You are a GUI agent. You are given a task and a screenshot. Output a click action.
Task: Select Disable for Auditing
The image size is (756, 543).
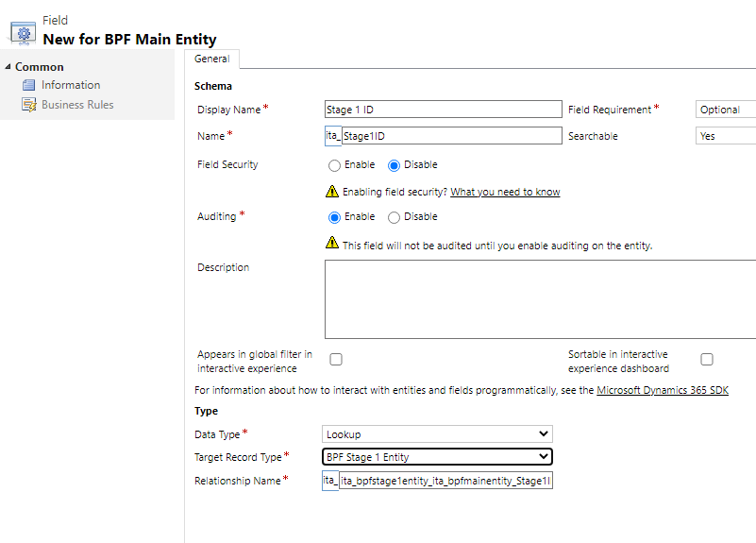pyautogui.click(x=394, y=217)
